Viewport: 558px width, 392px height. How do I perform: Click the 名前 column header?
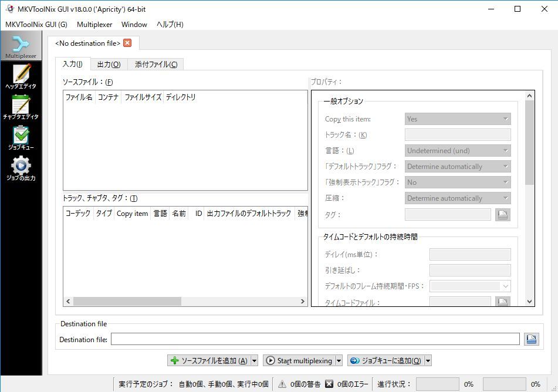(x=178, y=213)
